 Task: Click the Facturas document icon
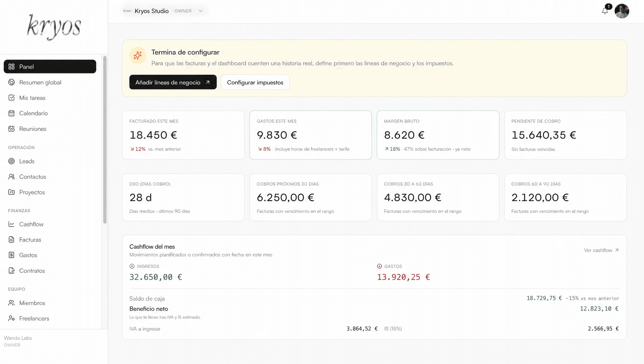coord(11,240)
